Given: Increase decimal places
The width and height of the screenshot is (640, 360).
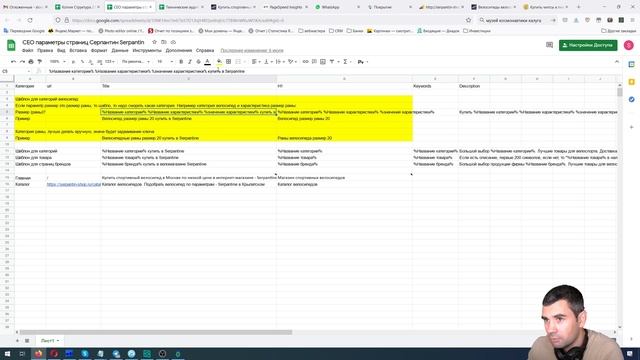Looking at the screenshot, I should 99,62.
